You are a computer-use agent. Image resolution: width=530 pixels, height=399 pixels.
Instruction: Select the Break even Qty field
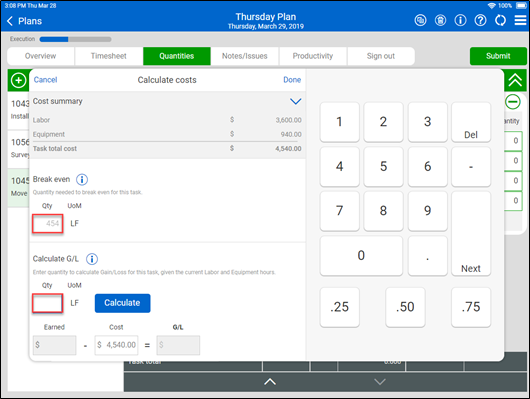point(48,224)
